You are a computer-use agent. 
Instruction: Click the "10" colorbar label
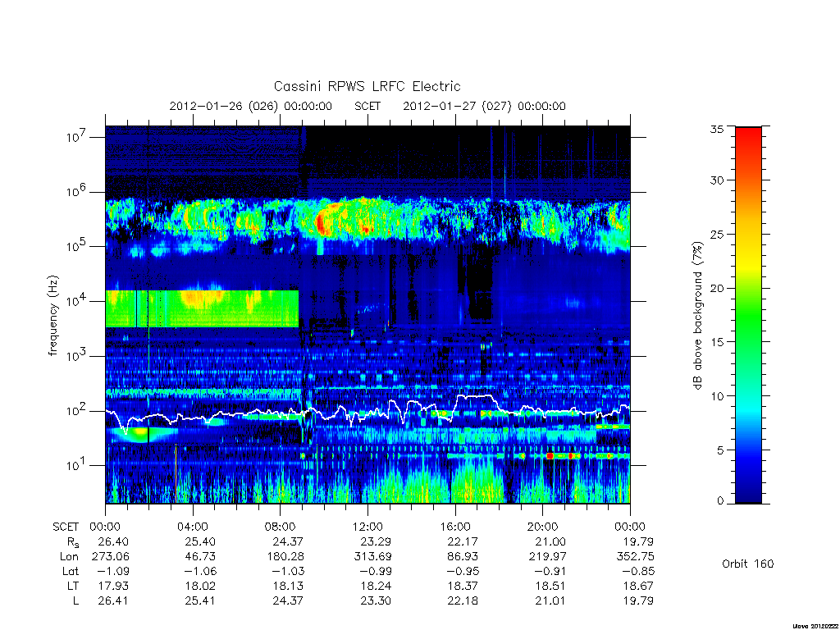pos(716,396)
